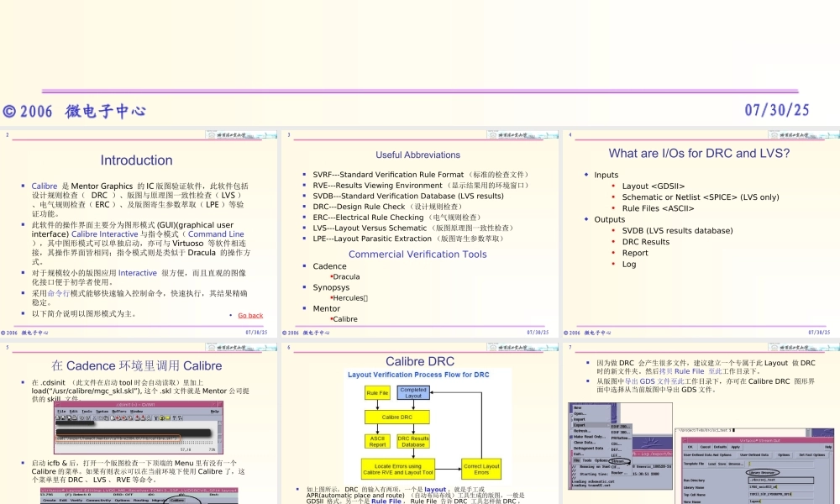This screenshot has width=840, height=504.
Task: Click the Commercial Verification Tools subheading
Action: pyautogui.click(x=417, y=255)
